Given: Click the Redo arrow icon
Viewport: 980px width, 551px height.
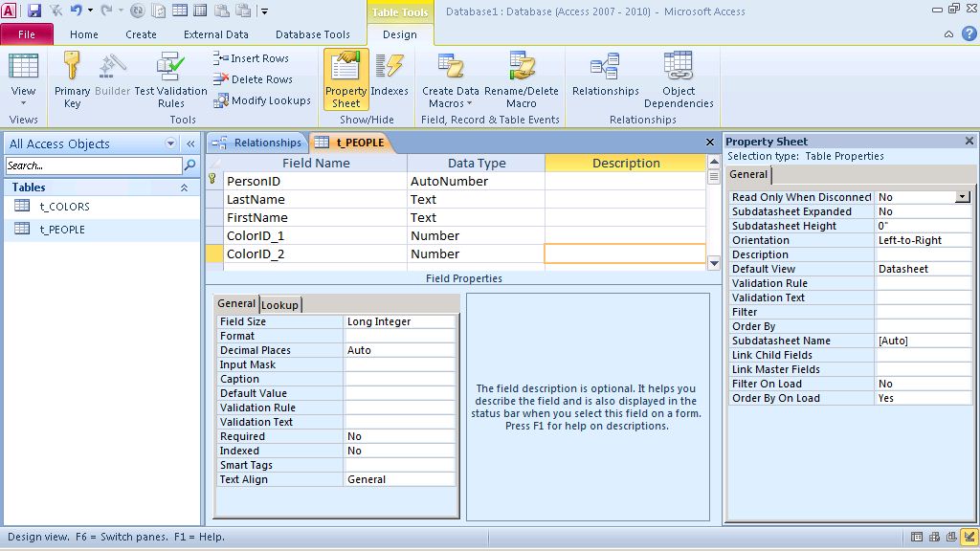Looking at the screenshot, I should pyautogui.click(x=106, y=11).
